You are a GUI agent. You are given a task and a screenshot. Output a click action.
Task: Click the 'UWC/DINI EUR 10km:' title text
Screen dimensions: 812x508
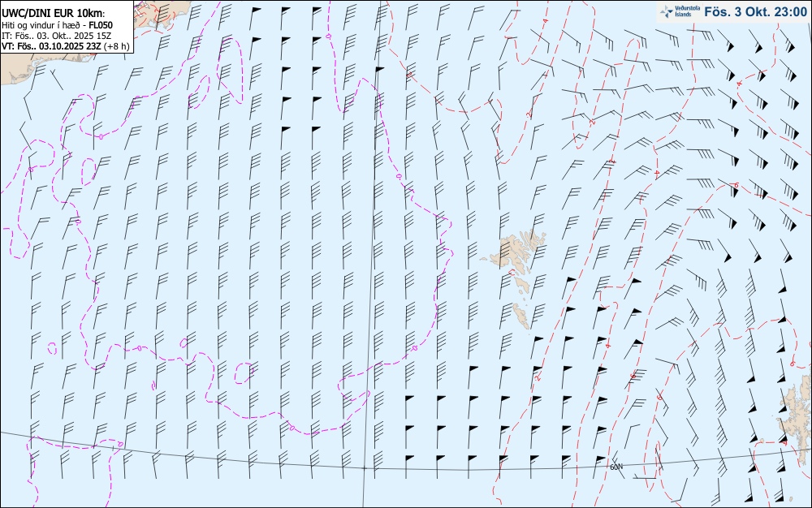coord(54,14)
